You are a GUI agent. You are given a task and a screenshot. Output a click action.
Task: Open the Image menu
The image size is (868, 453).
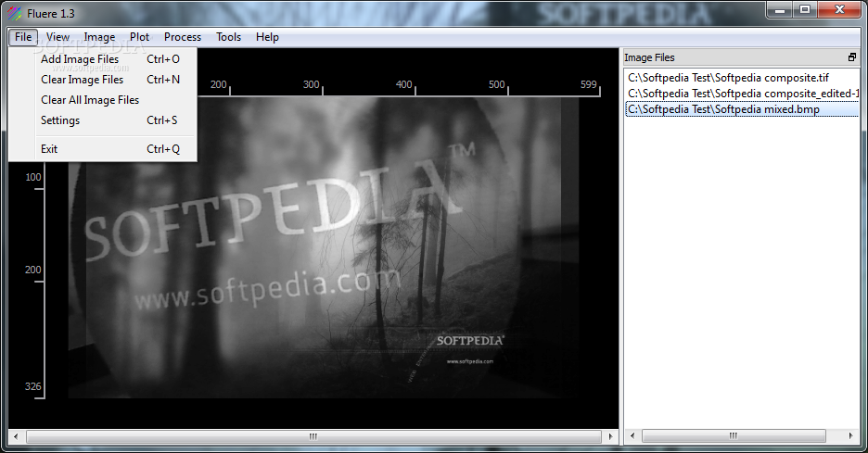pos(99,37)
